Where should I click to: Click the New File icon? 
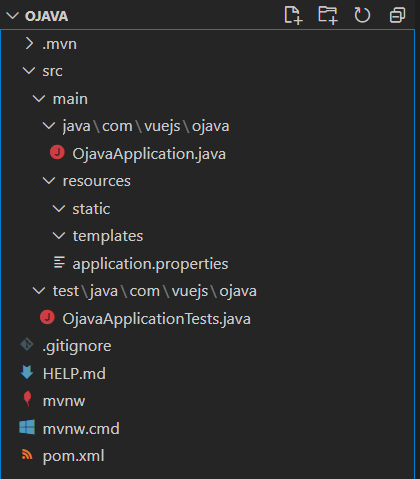[x=293, y=15]
